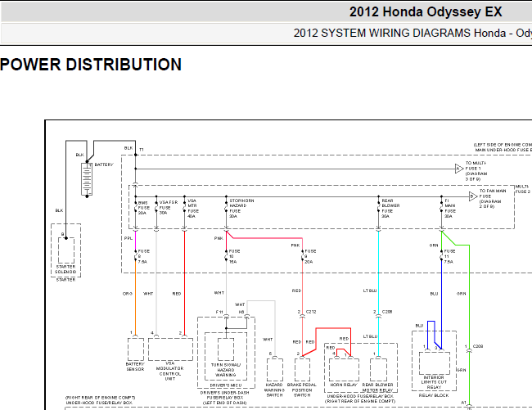The image size is (532, 410).
Task: Click the 'STARTER SOLENOID' label
Action: click(65, 269)
